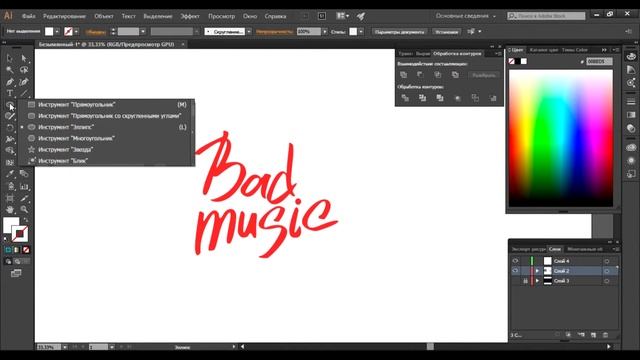Click the Разобрать button in Pathfinder
This screenshot has width=640, height=360.
(x=484, y=75)
